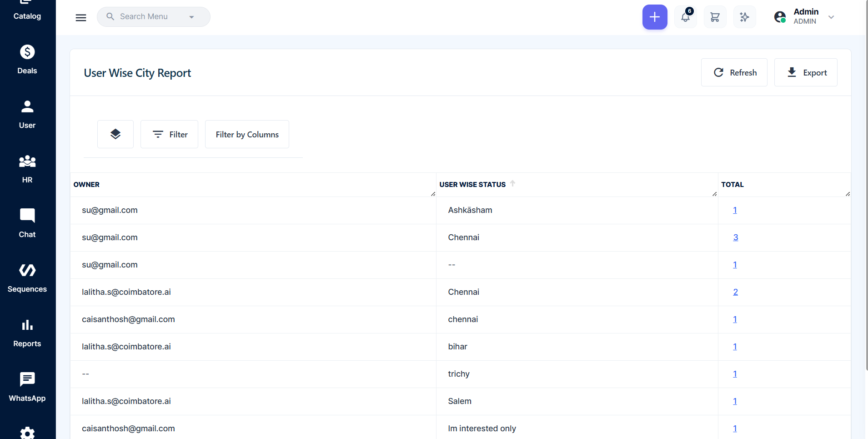The height and width of the screenshot is (439, 868).
Task: Select the trichy status cell
Action: [577, 374]
